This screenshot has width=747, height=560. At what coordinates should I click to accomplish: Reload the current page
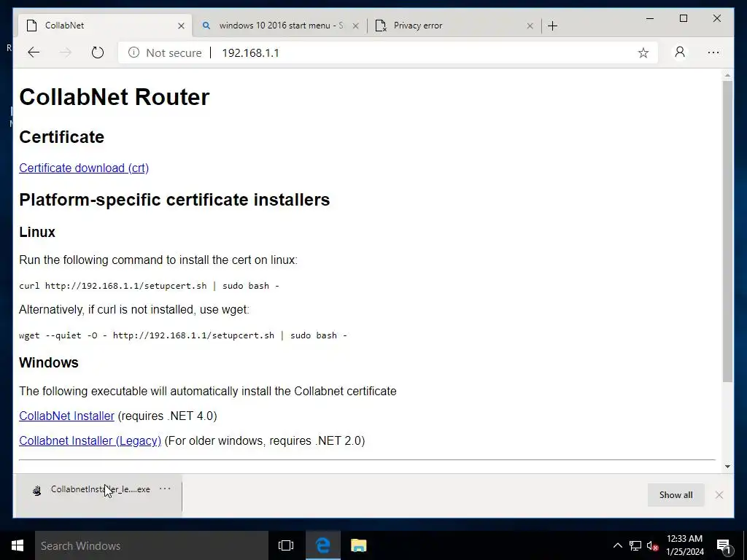pos(97,52)
